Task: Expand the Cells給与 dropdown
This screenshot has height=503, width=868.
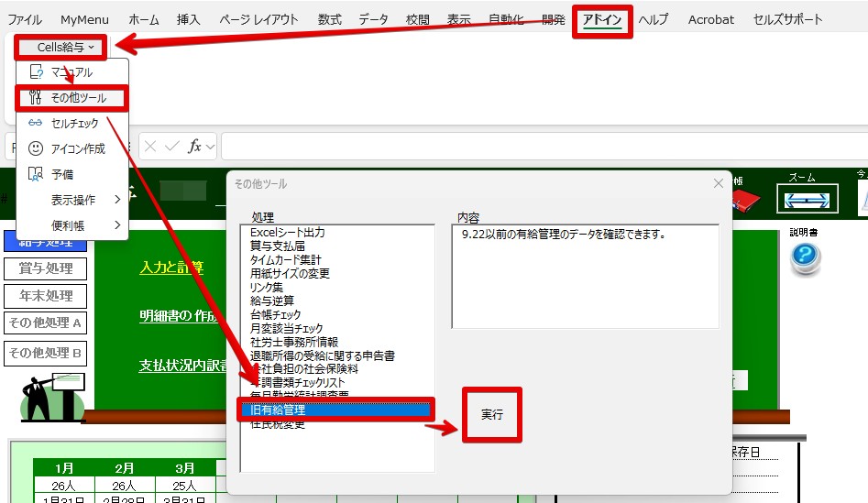Action: [x=66, y=47]
